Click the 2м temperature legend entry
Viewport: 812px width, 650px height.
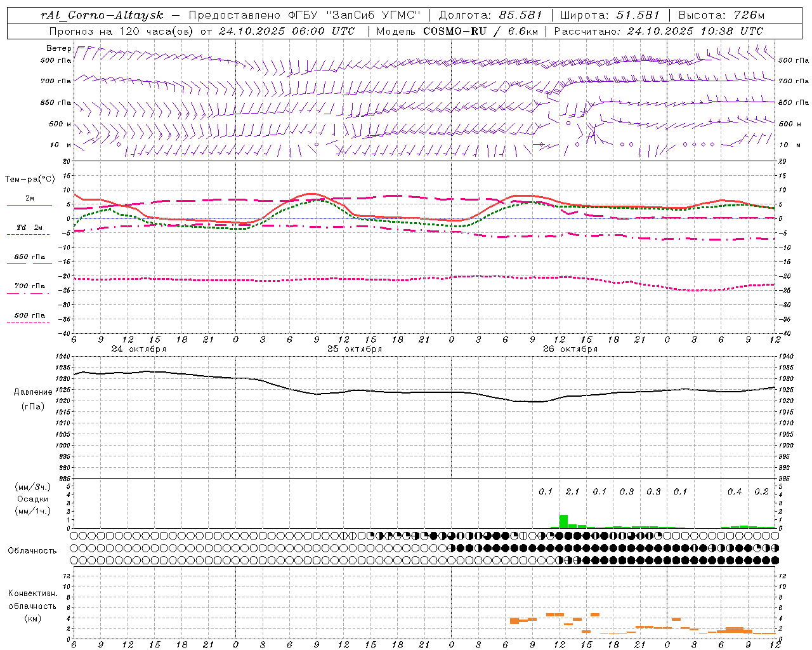click(x=30, y=198)
